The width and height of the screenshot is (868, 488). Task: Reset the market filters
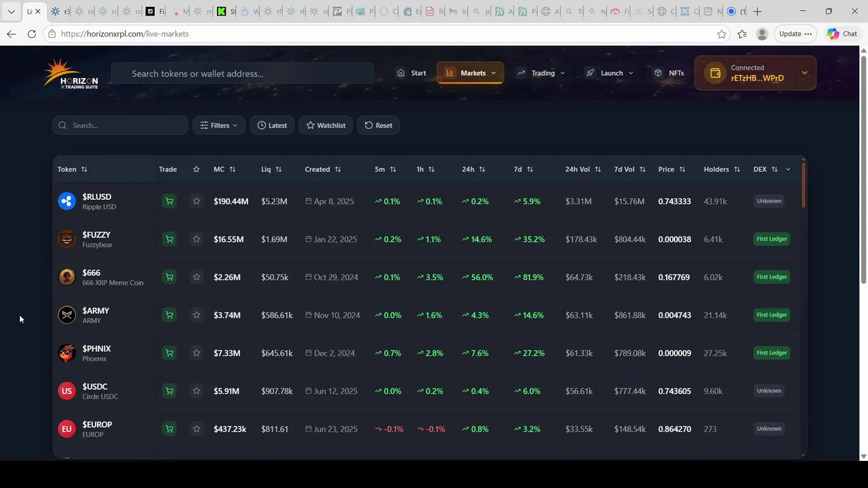378,125
